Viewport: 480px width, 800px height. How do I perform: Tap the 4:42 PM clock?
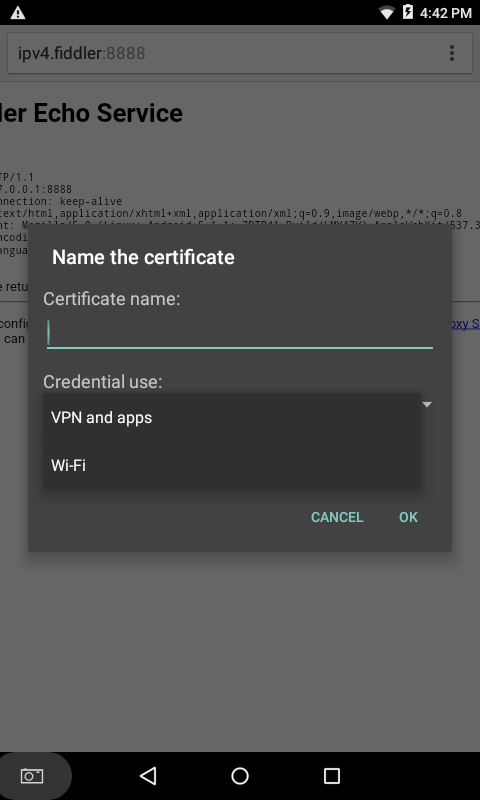[445, 13]
